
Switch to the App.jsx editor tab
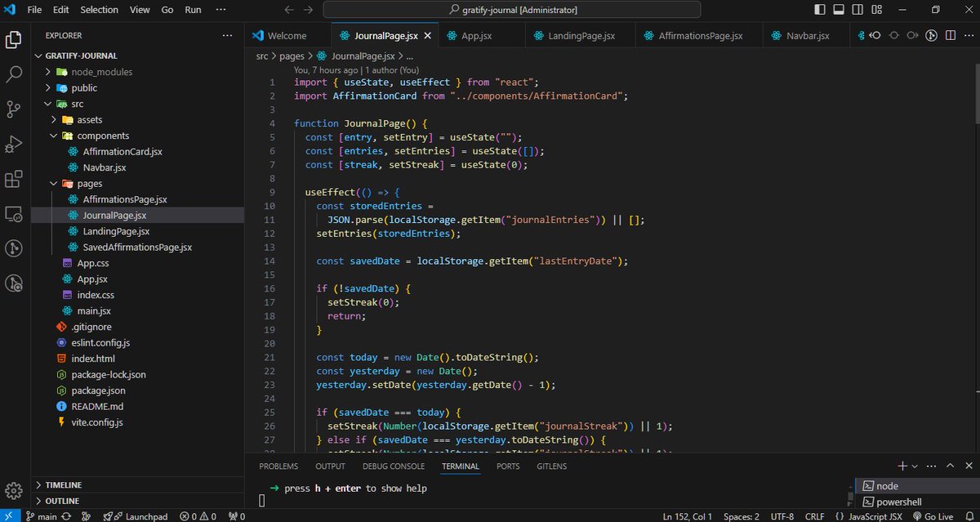pyautogui.click(x=480, y=36)
